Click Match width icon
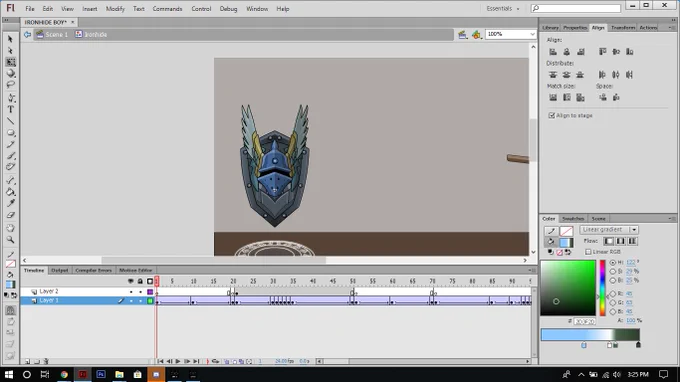This screenshot has width=680, height=382. coord(553,98)
